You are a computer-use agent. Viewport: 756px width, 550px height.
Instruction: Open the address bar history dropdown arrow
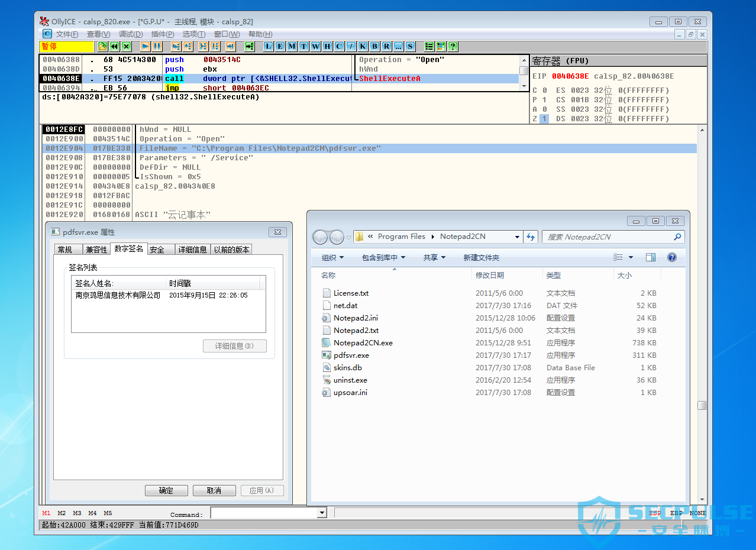(518, 237)
